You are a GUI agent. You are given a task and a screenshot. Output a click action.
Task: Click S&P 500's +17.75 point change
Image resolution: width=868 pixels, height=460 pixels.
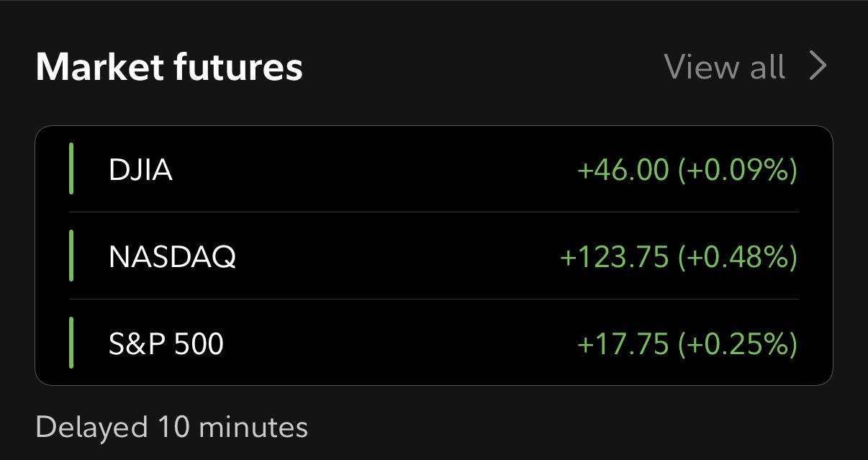pyautogui.click(x=623, y=343)
